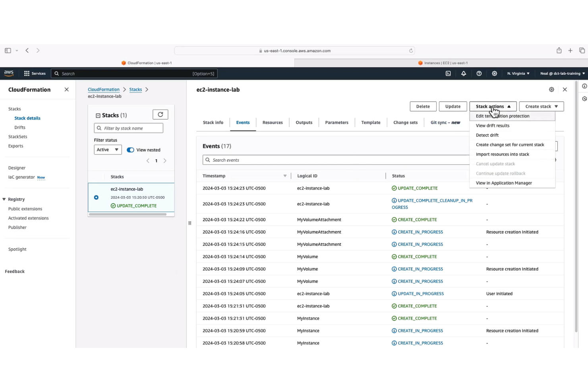This screenshot has height=392, width=588.
Task: Open the help question mark icon
Action: tap(479, 73)
